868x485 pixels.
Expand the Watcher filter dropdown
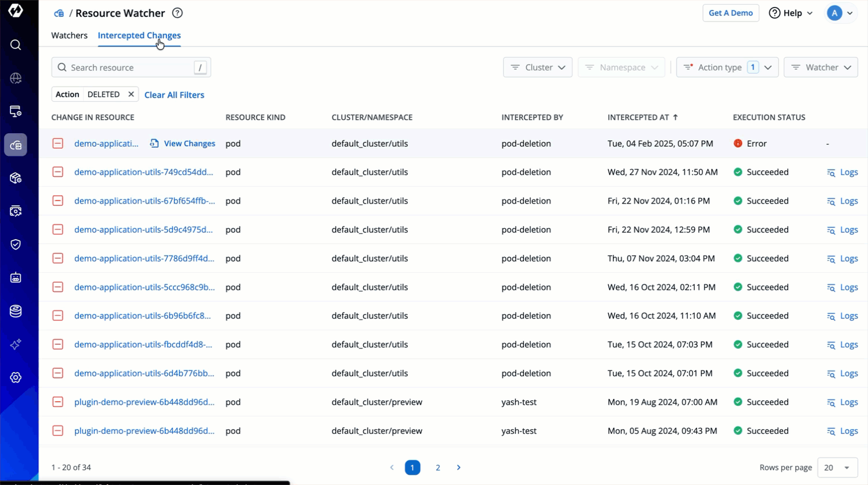click(x=820, y=67)
